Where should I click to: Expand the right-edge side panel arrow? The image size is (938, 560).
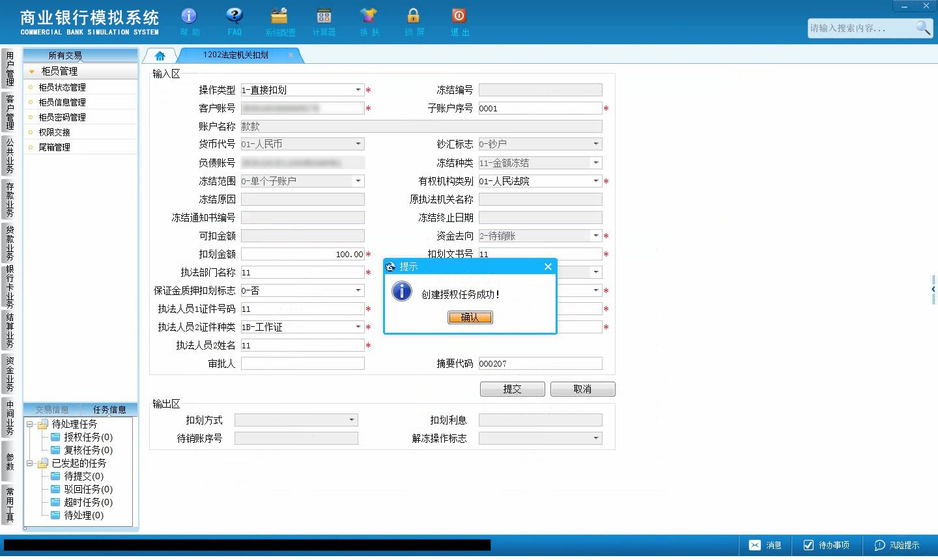[x=933, y=288]
